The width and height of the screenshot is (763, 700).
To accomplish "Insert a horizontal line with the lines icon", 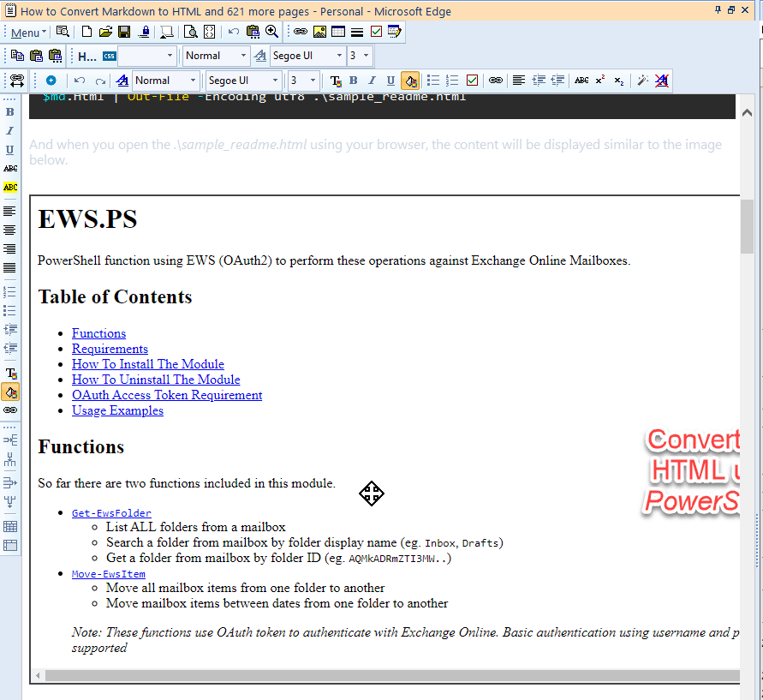I will tap(357, 32).
